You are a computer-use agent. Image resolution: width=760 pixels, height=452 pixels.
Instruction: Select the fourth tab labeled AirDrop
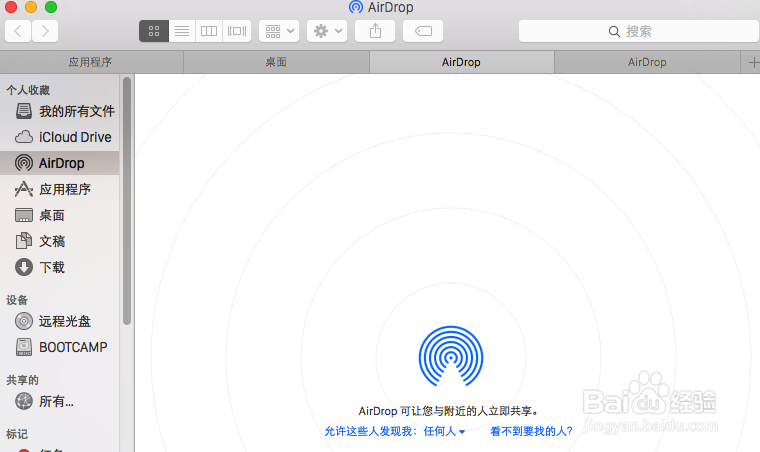[647, 62]
